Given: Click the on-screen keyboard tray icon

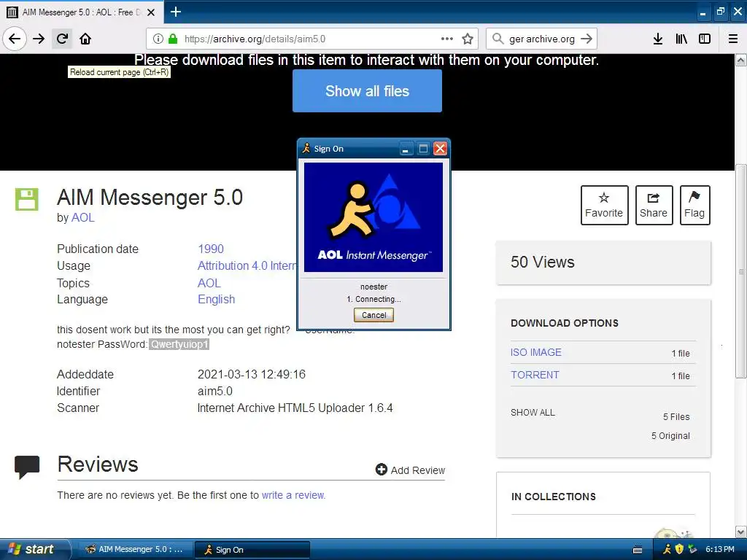Looking at the screenshot, I should (638, 550).
